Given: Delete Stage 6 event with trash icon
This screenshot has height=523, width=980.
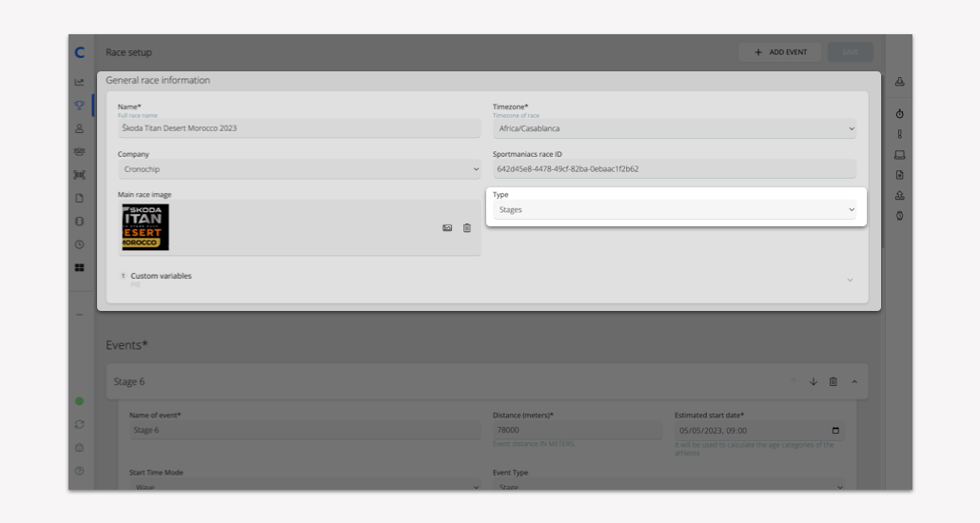Looking at the screenshot, I should pyautogui.click(x=833, y=381).
